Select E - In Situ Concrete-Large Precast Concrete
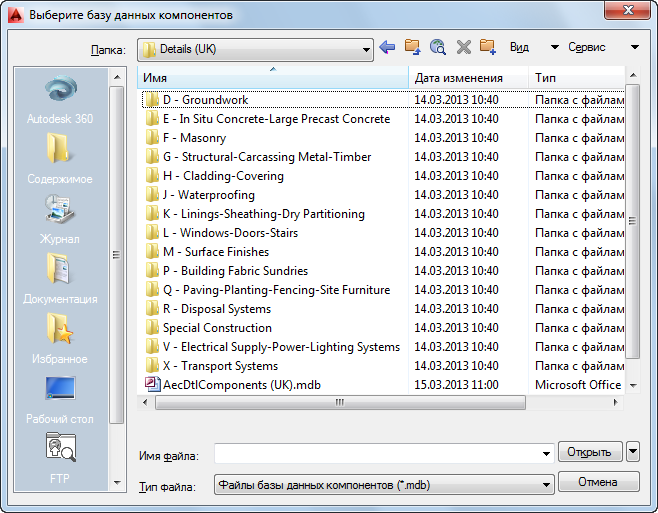The width and height of the screenshot is (658, 513). click(276, 118)
